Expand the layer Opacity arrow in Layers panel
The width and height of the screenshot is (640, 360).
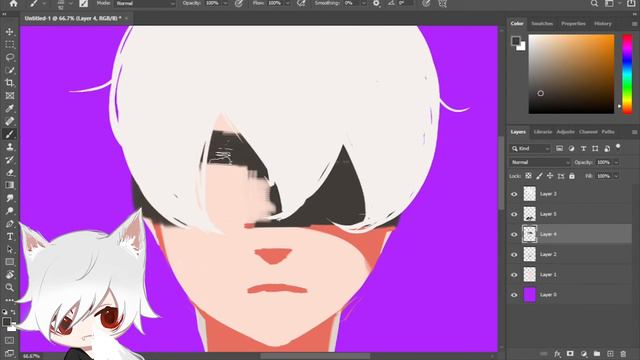616,162
